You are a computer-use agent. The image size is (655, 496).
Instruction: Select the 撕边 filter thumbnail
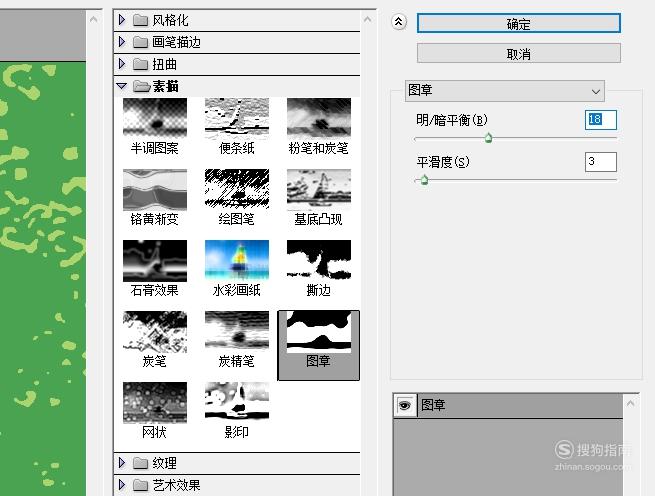(319, 260)
